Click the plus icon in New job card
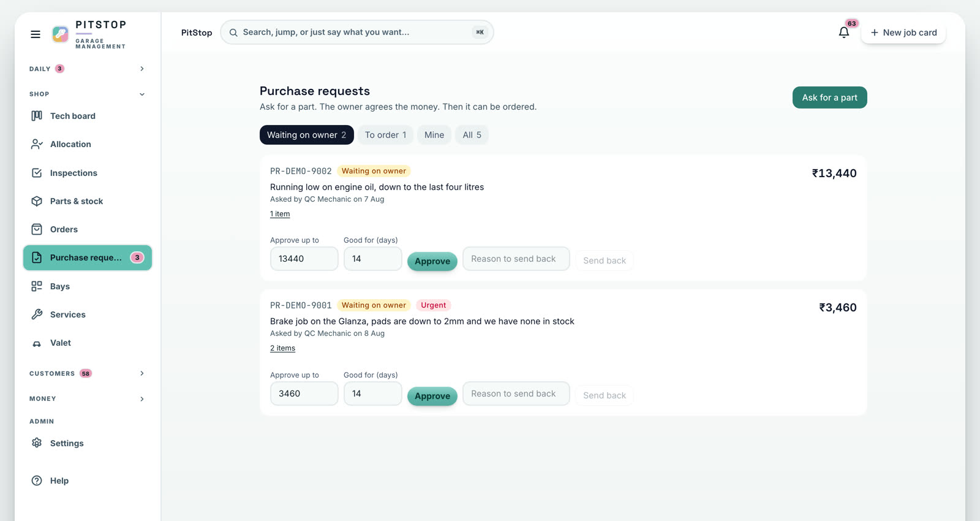980x521 pixels. click(875, 32)
